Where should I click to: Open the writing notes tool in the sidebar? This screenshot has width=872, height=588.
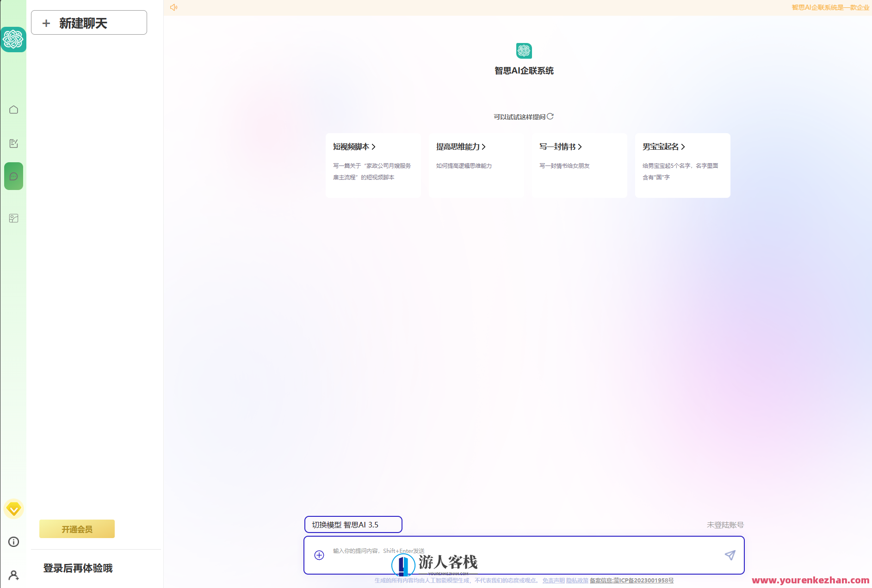(x=13, y=143)
